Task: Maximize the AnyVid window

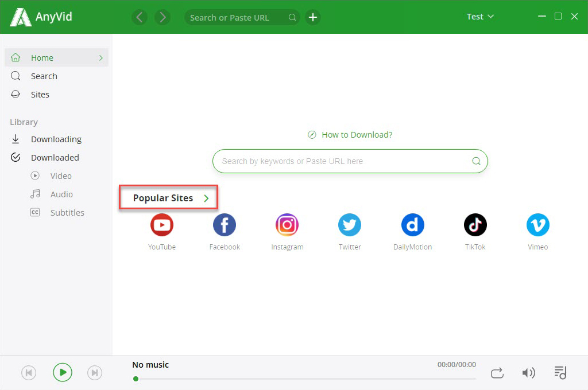Action: point(558,17)
